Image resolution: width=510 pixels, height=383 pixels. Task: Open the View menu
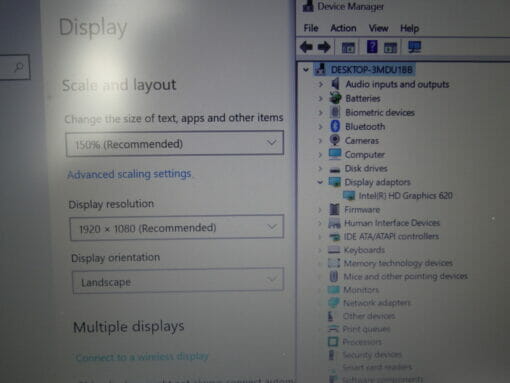point(378,28)
